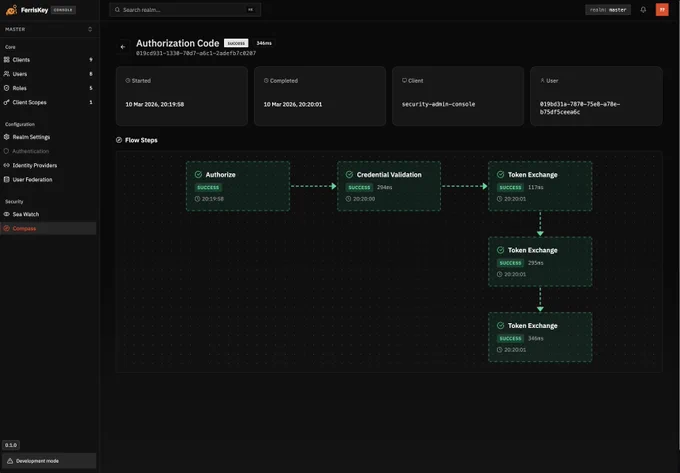The height and width of the screenshot is (473, 680).
Task: Click the Client monitor icon
Action: click(x=404, y=81)
